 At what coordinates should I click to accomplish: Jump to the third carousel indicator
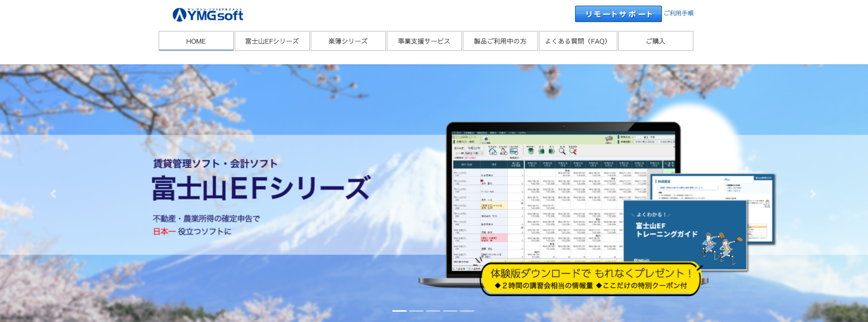tap(433, 311)
